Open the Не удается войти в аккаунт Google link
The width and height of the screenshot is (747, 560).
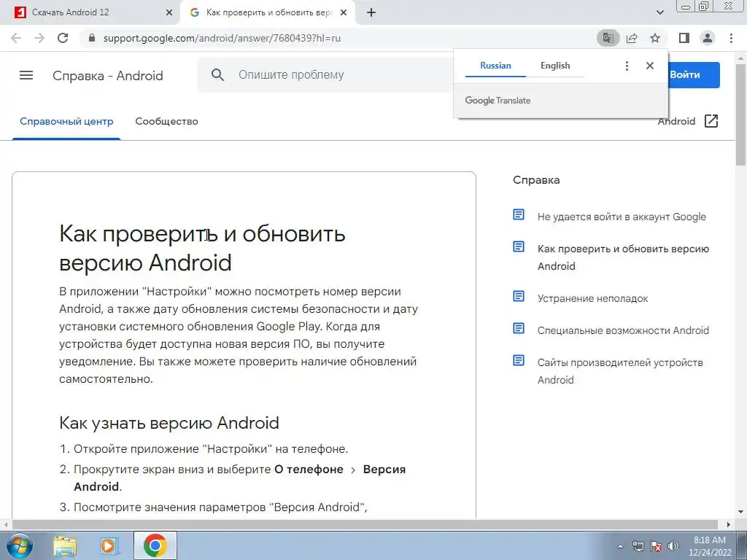tap(622, 217)
